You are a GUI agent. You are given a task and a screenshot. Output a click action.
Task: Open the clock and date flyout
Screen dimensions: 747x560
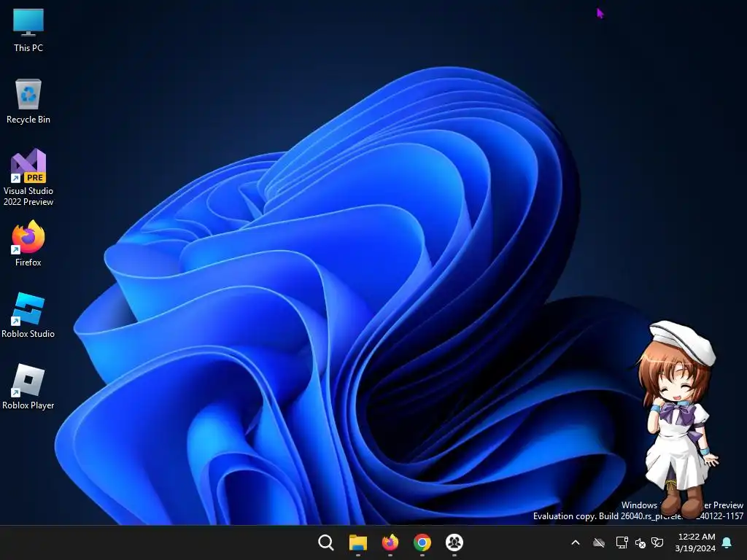(x=695, y=542)
